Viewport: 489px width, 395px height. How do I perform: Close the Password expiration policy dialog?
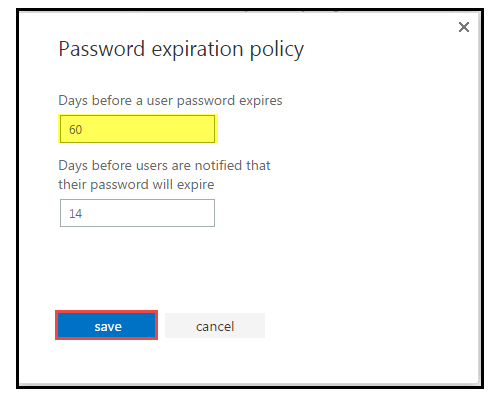click(x=464, y=27)
